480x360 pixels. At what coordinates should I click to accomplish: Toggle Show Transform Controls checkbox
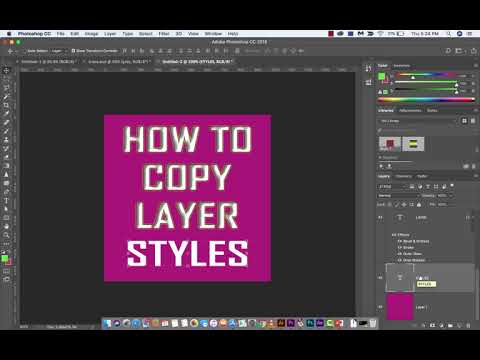pos(73,51)
